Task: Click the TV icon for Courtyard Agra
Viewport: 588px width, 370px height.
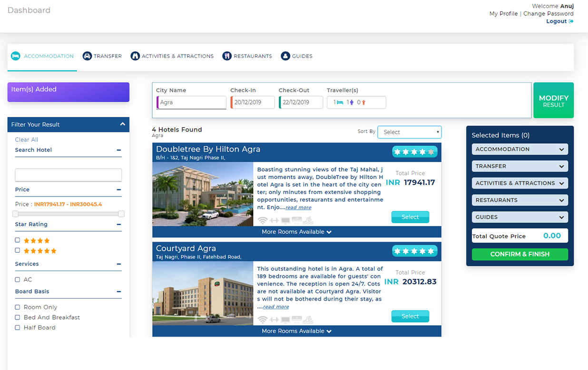Action: tap(285, 320)
